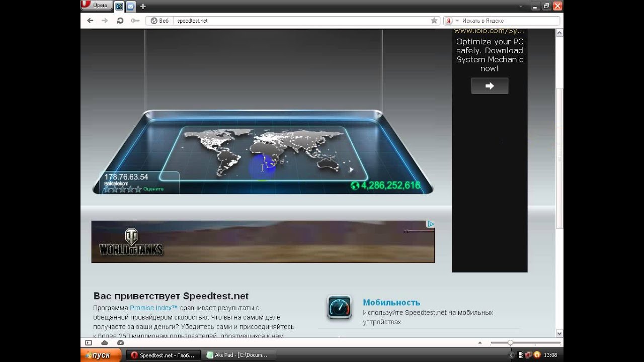The image size is (644, 362).
Task: Click the 4,286,252,616 counter
Action: (390, 186)
